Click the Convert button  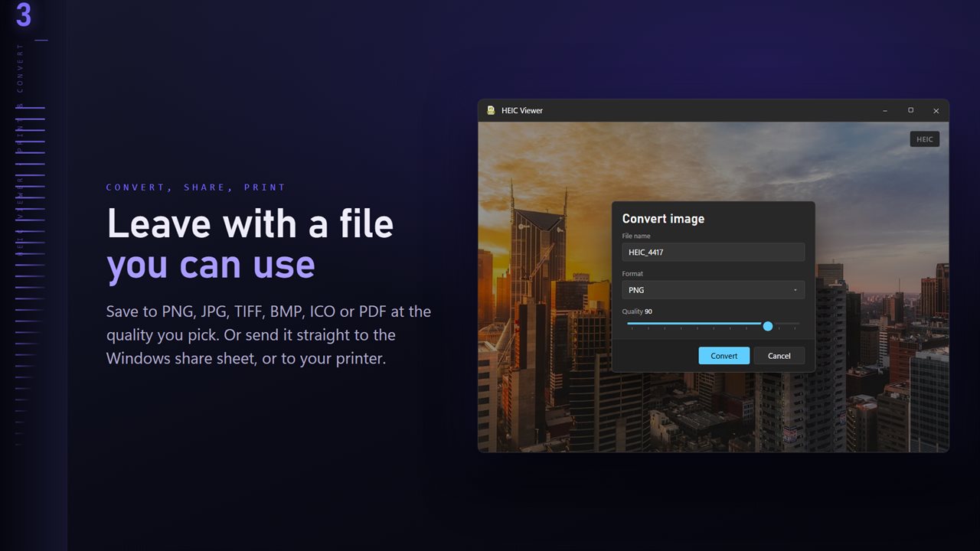(724, 356)
